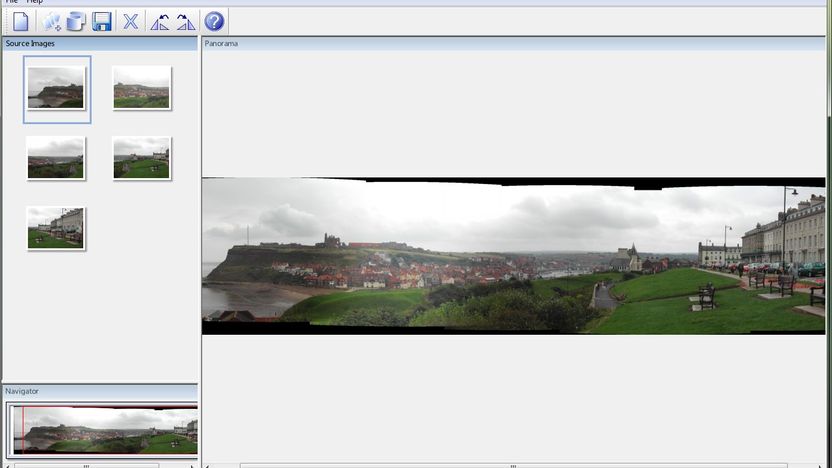
Task: Click the Source Images panel header
Action: tap(100, 44)
